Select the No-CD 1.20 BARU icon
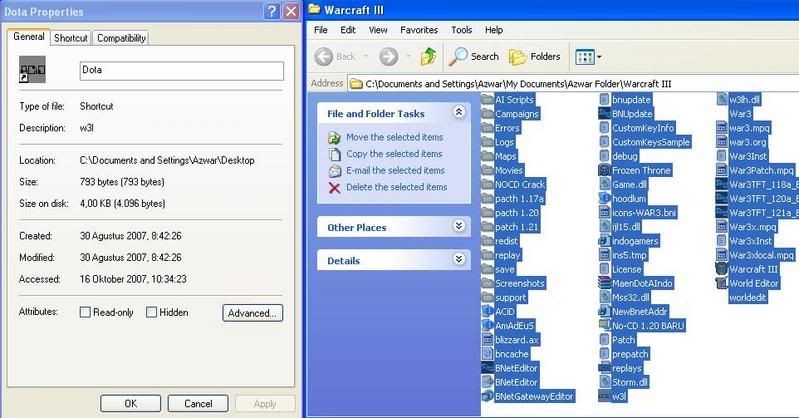This screenshot has width=799, height=418. click(x=604, y=325)
